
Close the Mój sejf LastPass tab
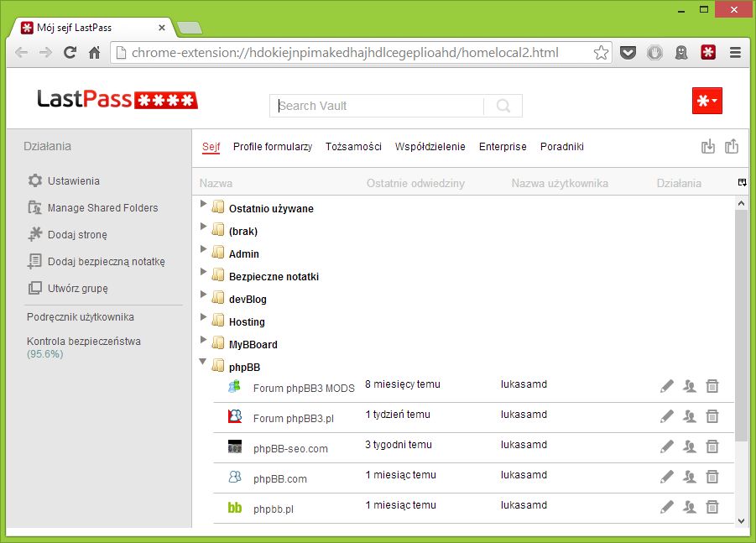tap(162, 28)
